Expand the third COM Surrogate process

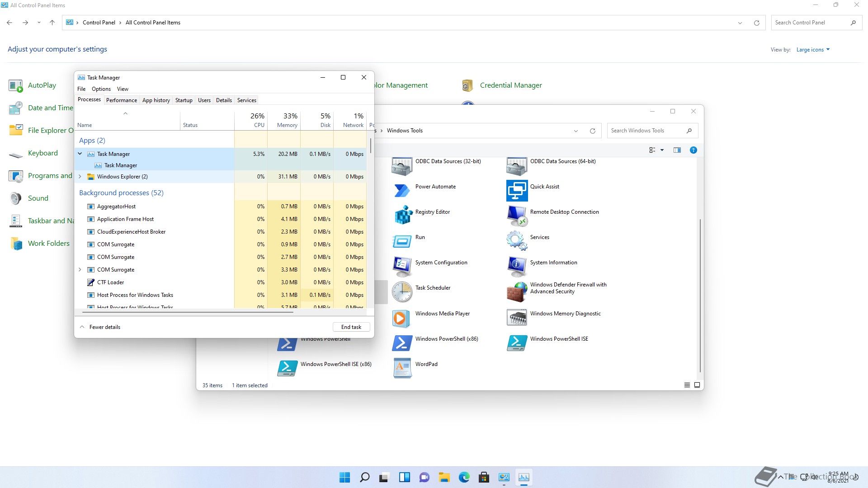pos(80,270)
